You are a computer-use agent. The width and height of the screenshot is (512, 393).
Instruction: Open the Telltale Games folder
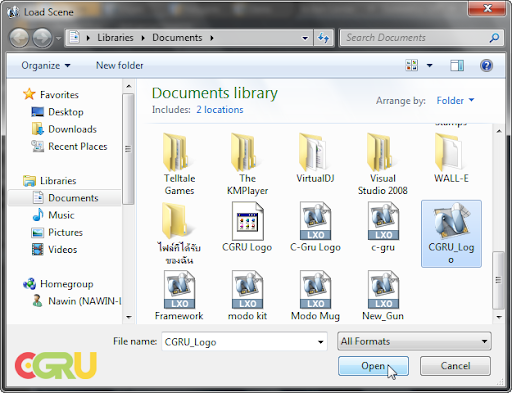(x=179, y=163)
